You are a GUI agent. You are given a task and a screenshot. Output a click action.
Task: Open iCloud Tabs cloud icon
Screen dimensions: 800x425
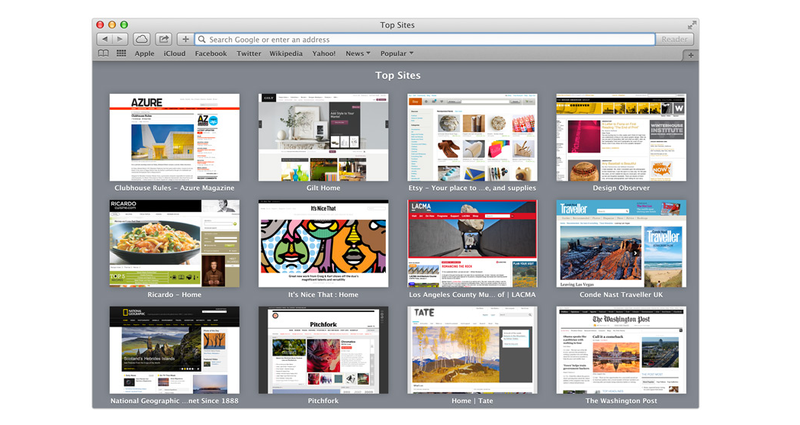[142, 39]
